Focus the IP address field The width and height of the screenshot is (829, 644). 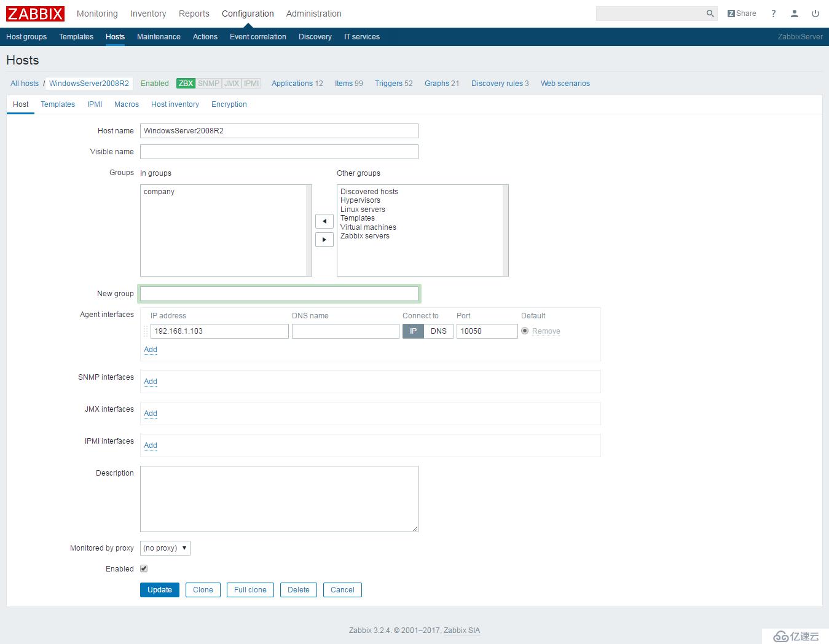219,331
